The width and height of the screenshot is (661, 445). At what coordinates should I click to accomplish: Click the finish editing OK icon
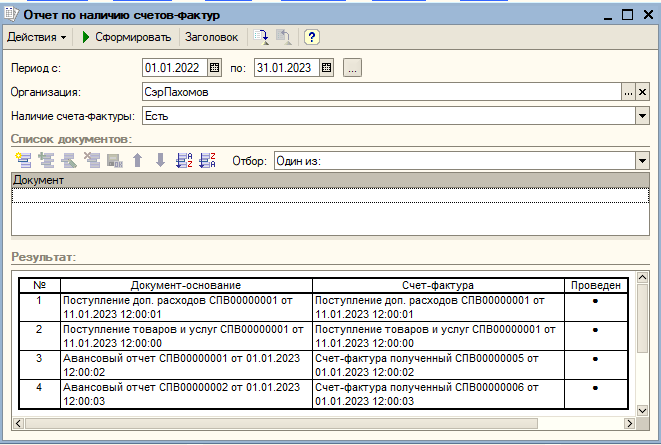click(114, 161)
